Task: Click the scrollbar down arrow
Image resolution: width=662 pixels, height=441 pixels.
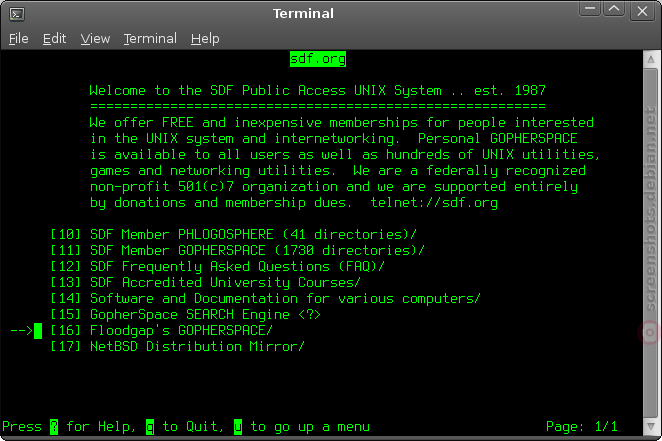Action: (x=651, y=427)
